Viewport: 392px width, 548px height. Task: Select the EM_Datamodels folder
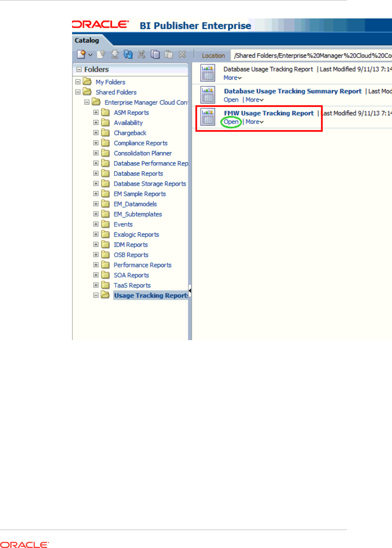[x=135, y=204]
